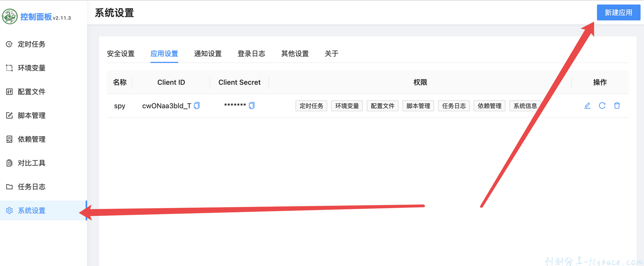Click the file icon beside 对比工具
This screenshot has width=644, height=266.
(x=9, y=163)
